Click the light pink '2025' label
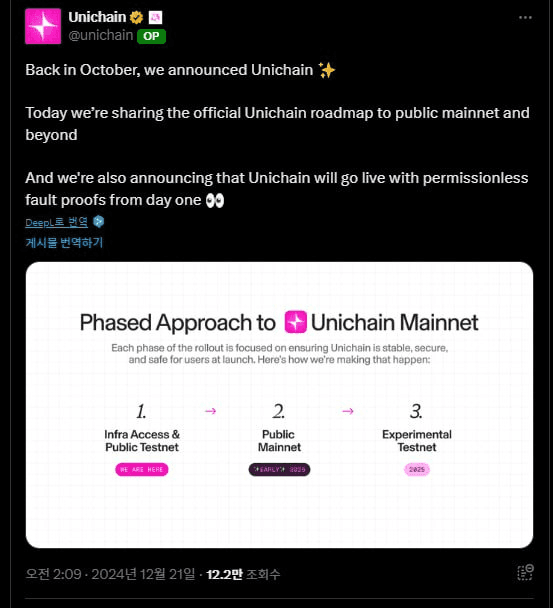Viewport: 553px width, 608px height. [417, 470]
